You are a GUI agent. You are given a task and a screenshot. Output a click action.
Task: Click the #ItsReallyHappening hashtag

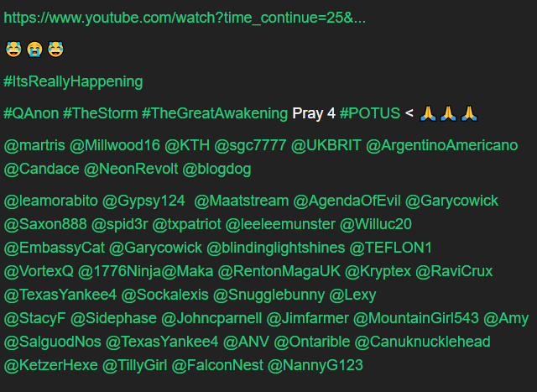(73, 82)
